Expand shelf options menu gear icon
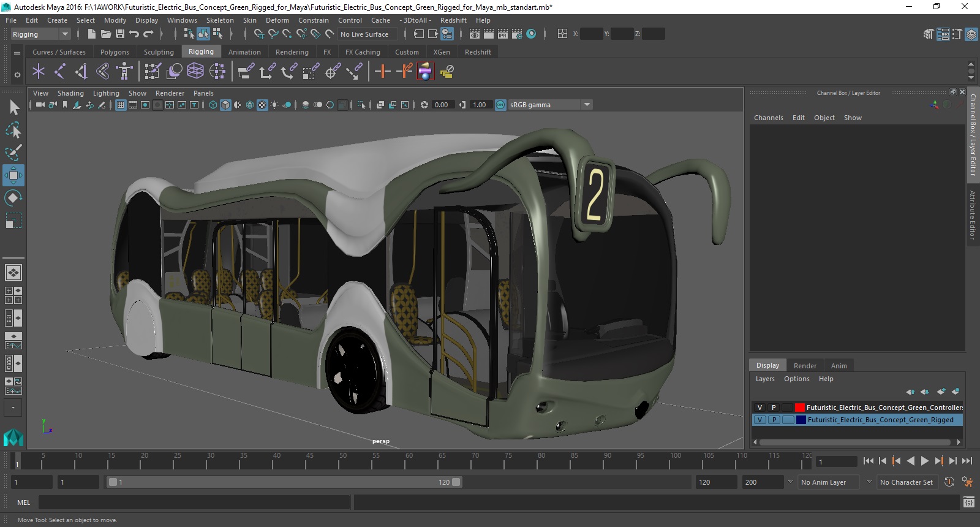980x527 pixels. click(17, 75)
